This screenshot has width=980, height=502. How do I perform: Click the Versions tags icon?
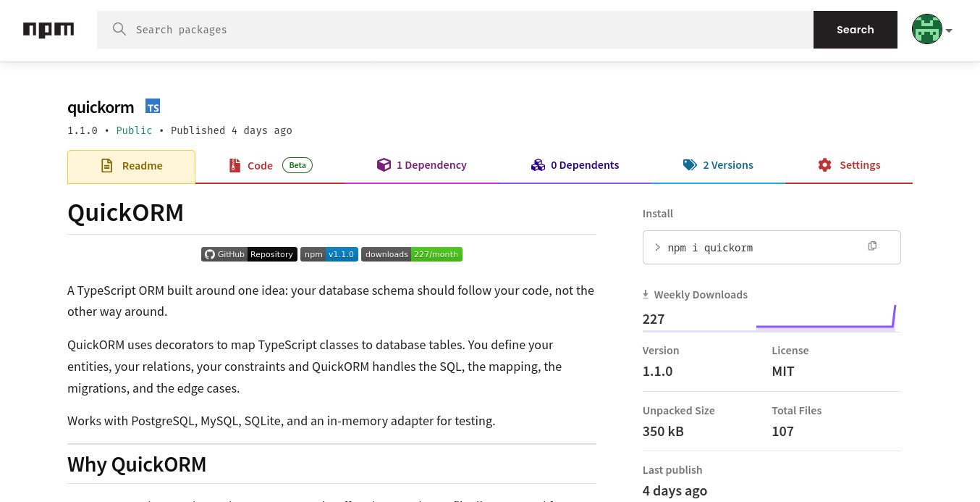tap(690, 165)
